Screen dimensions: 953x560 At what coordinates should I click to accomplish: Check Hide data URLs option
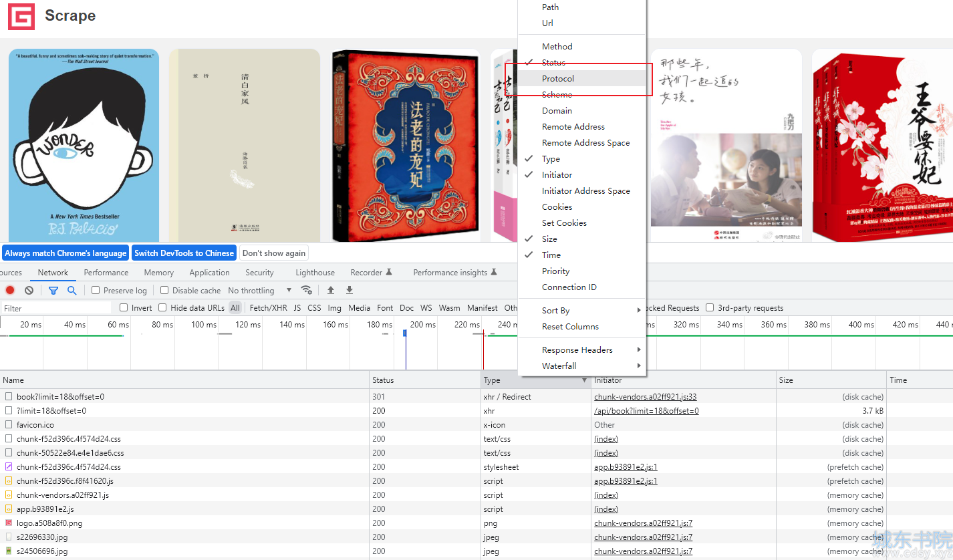[x=162, y=307]
